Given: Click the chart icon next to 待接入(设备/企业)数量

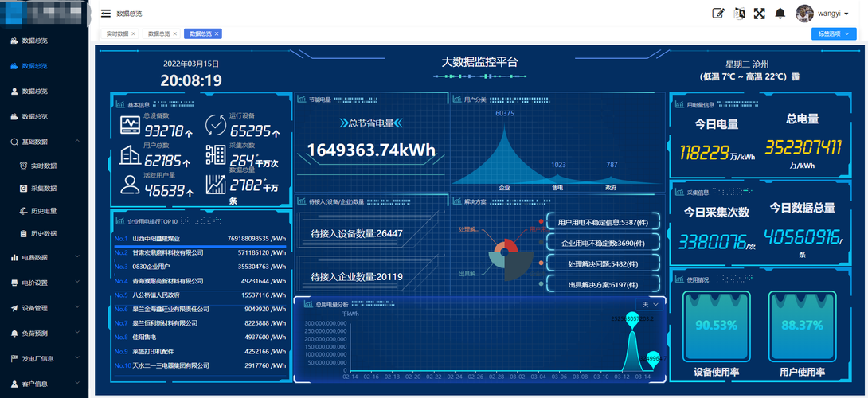Looking at the screenshot, I should pyautogui.click(x=302, y=201).
